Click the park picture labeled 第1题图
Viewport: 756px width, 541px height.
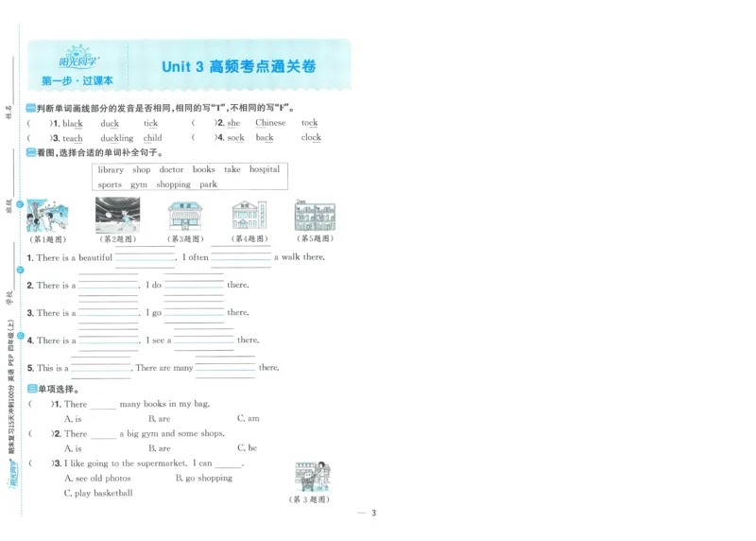pos(47,216)
